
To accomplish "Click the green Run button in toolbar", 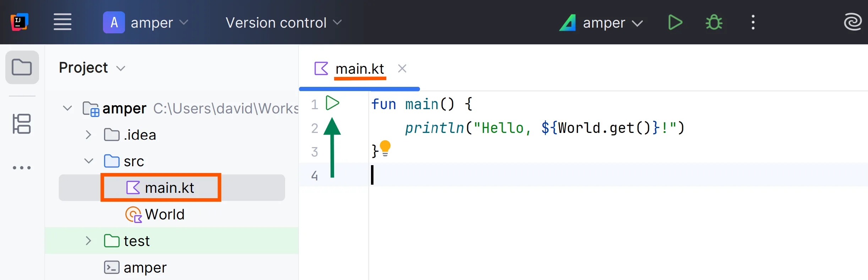I will click(675, 23).
